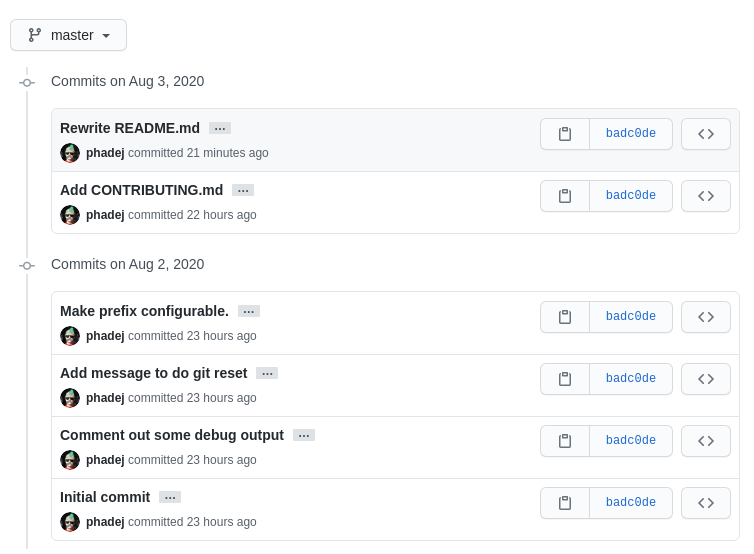Browse repository at Comment out debug commit
Image resolution: width=754 pixels, height=554 pixels.
click(706, 441)
